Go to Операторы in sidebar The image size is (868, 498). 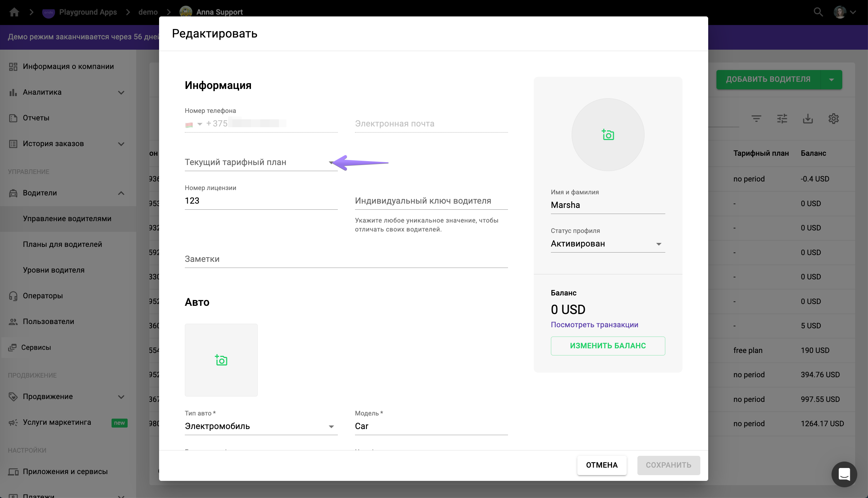(x=43, y=296)
